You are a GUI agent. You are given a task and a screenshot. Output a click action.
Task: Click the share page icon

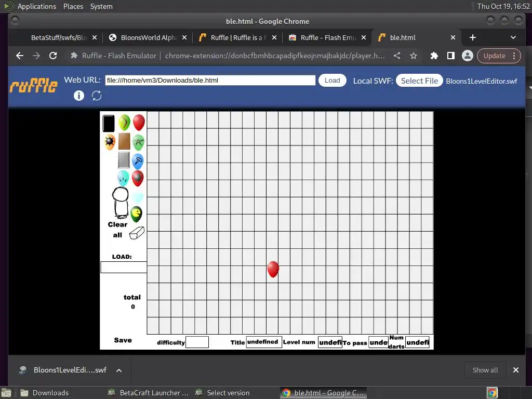point(397,56)
